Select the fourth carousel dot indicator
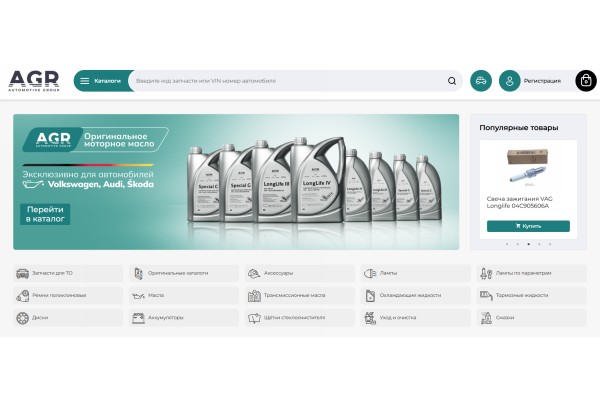The width and height of the screenshot is (600, 400). pyautogui.click(x=539, y=244)
